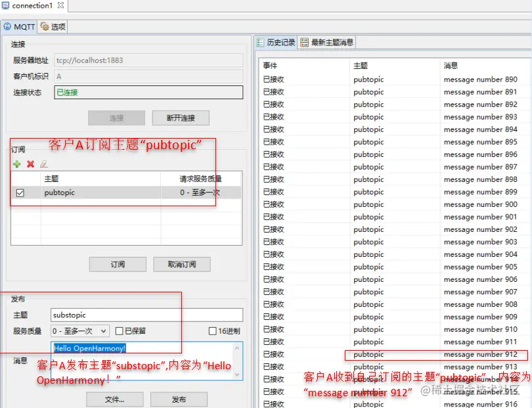Image resolution: width=532 pixels, height=408 pixels.
Task: Click the 服务器地址 server address field
Action: pyautogui.click(x=148, y=60)
